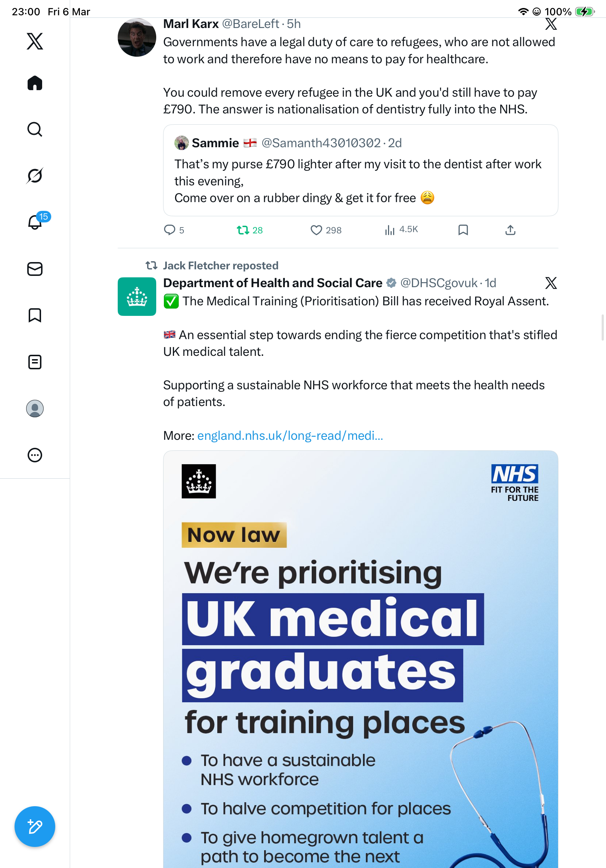Open the Lists icon in sidebar
Screen dimensions: 606x868
coord(35,362)
